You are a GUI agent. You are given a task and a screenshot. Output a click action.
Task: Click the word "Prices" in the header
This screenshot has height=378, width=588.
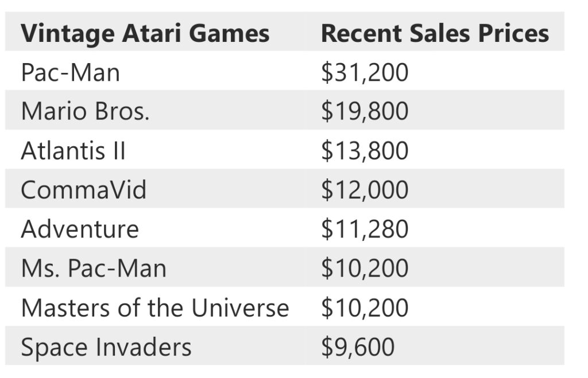[512, 33]
